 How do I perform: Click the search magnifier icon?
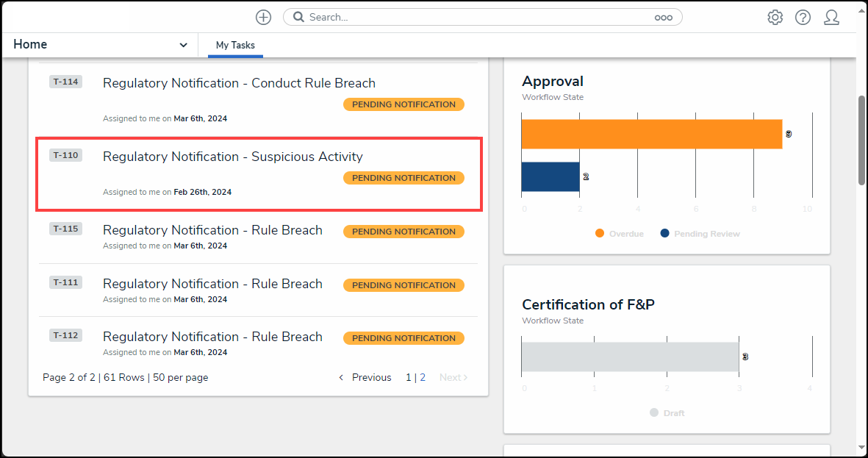[297, 17]
